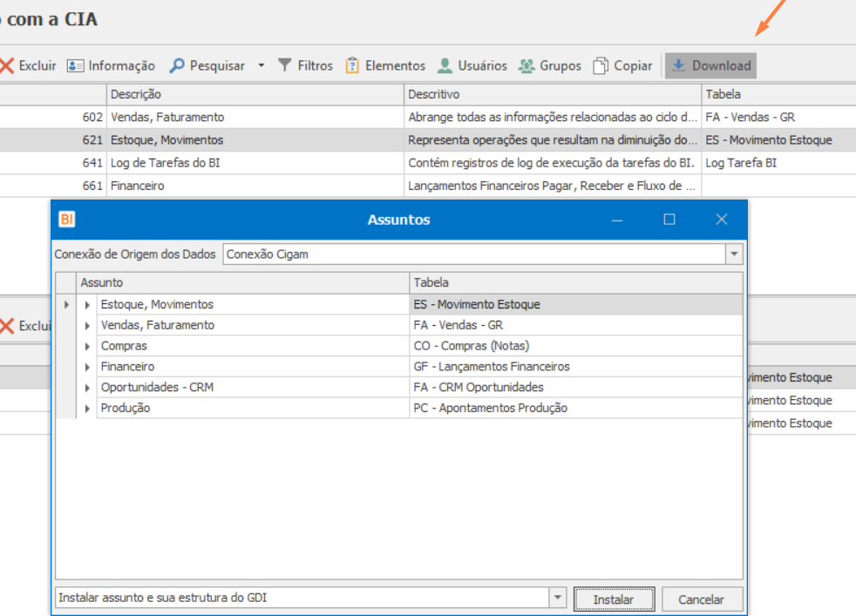Click the Contém registros de log descritivo cell

click(x=553, y=163)
